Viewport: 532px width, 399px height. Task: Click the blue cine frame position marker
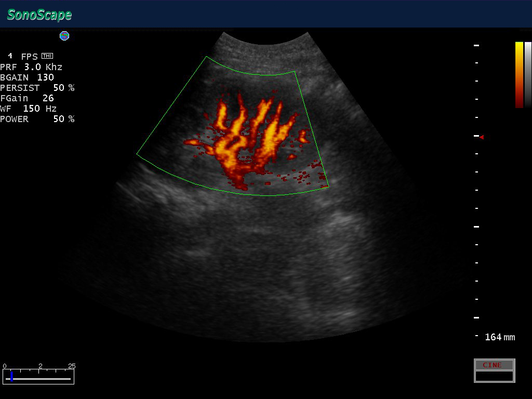[11, 376]
